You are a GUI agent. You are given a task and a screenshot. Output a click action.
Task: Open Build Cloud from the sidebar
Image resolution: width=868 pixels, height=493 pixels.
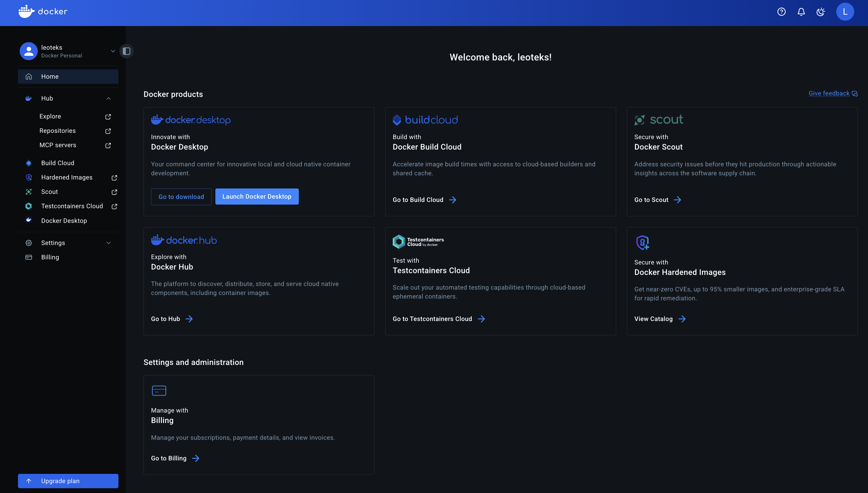click(x=57, y=163)
